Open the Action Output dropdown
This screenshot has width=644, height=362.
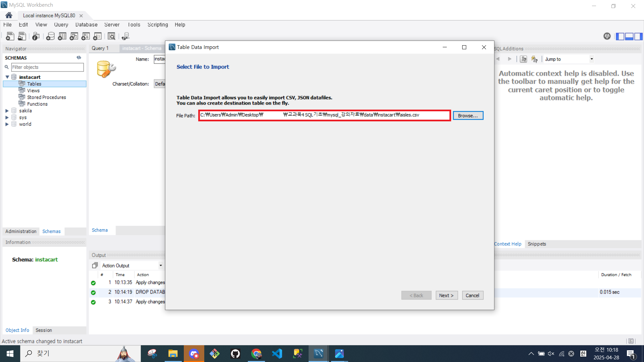(161, 265)
